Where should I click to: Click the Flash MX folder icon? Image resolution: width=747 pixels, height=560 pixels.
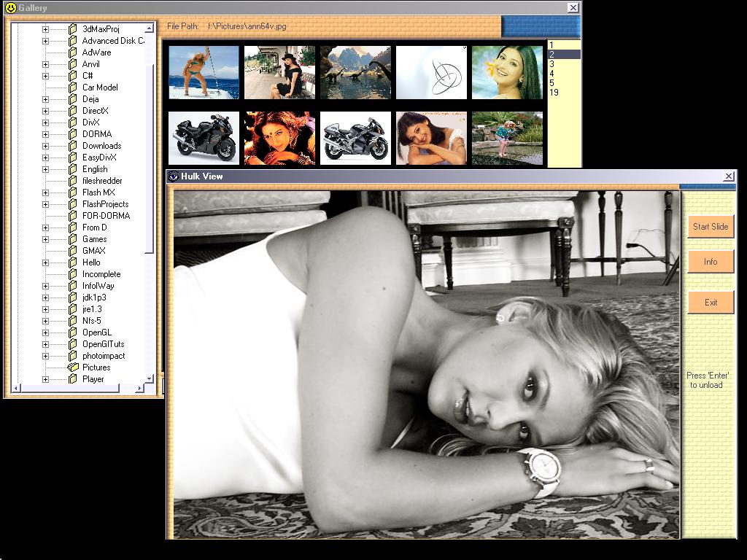(x=73, y=192)
